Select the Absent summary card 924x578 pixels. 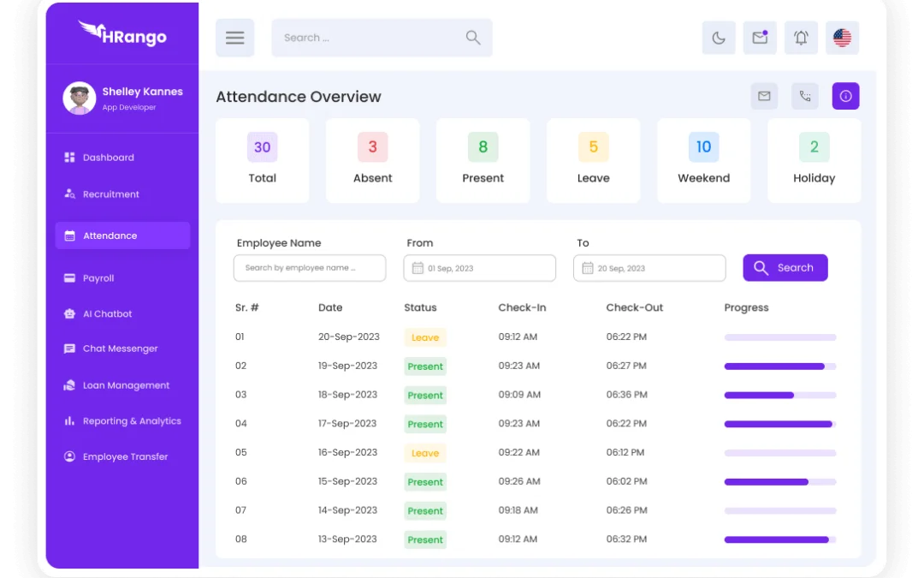click(x=372, y=161)
